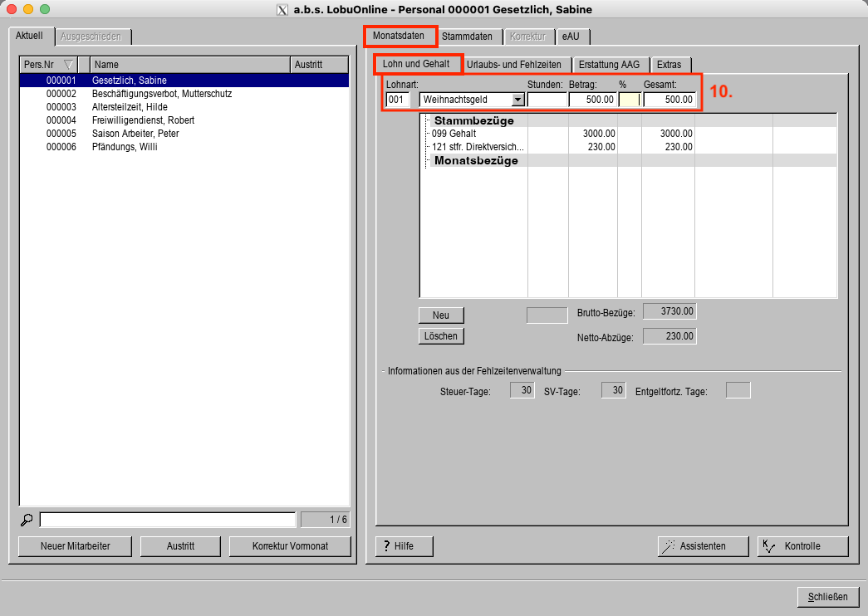Open the Lohnart dropdown arrow
Viewport: 868px width, 616px height.
(518, 100)
